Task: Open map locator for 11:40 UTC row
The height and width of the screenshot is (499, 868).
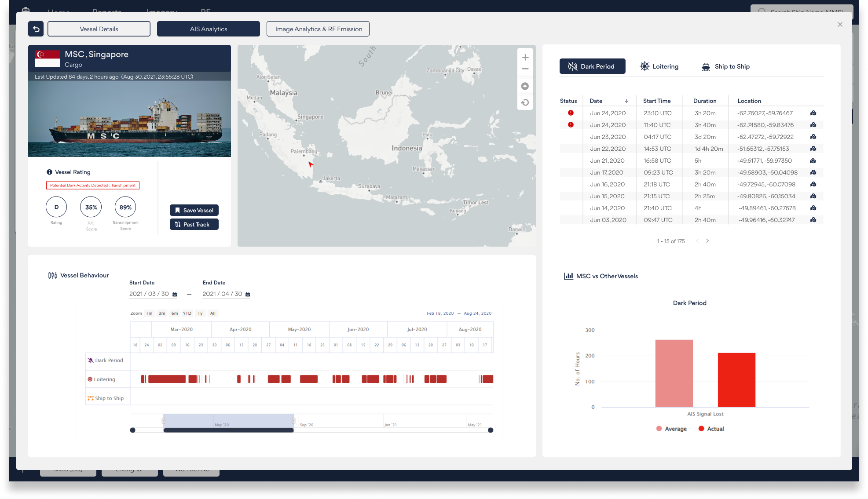Action: (x=813, y=125)
